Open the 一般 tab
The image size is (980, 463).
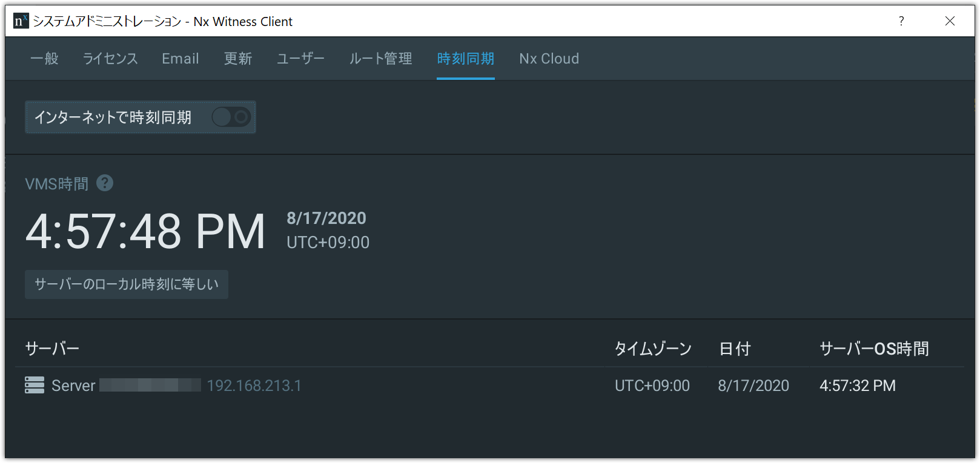tap(44, 59)
